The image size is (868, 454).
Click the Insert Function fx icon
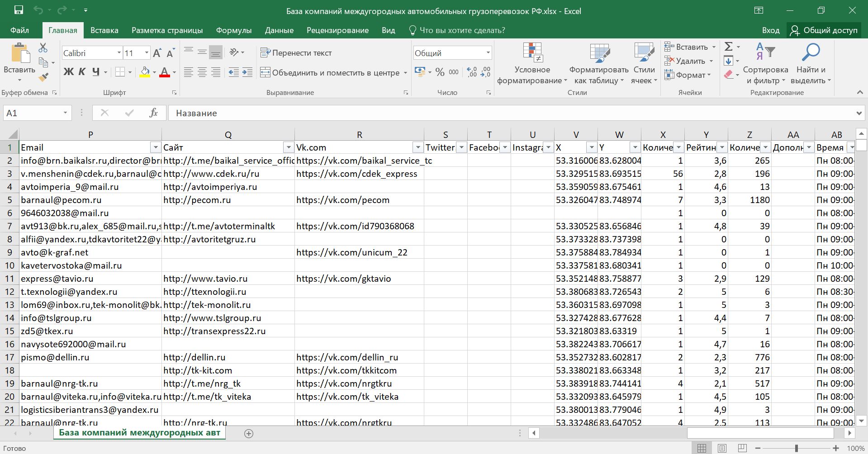click(153, 113)
